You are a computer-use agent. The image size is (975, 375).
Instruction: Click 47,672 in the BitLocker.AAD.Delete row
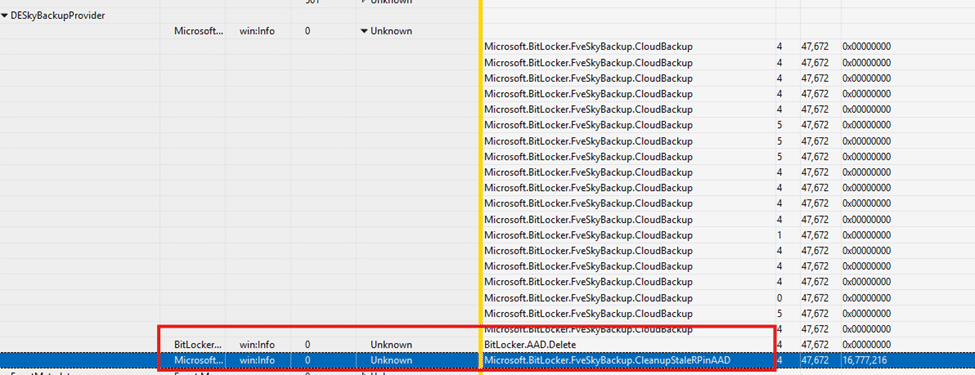tap(815, 344)
